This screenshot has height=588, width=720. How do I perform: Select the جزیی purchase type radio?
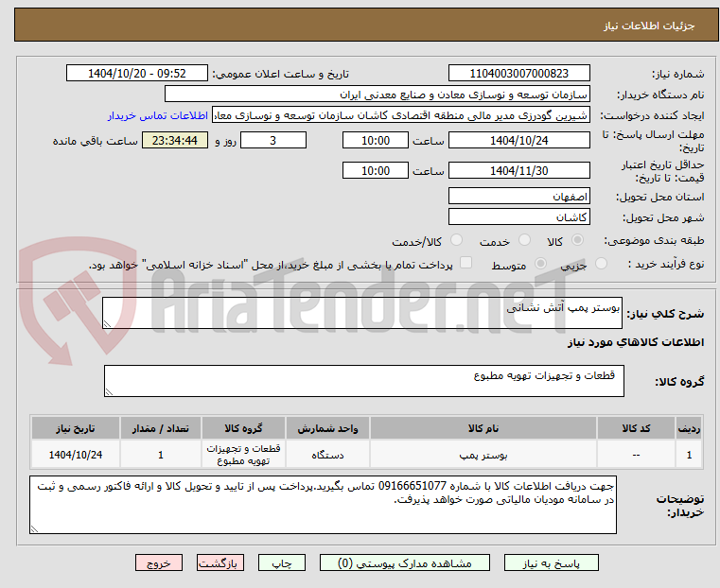tap(601, 263)
